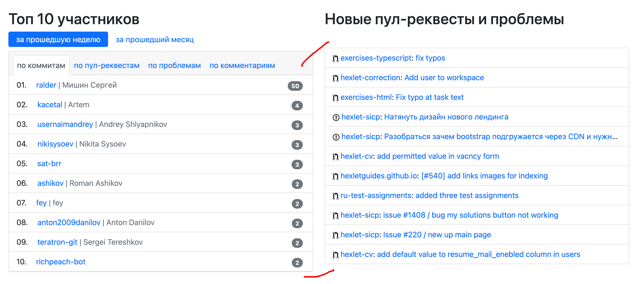Select the за прошедшую неделю button
This screenshot has height=284, width=644.
(x=58, y=39)
